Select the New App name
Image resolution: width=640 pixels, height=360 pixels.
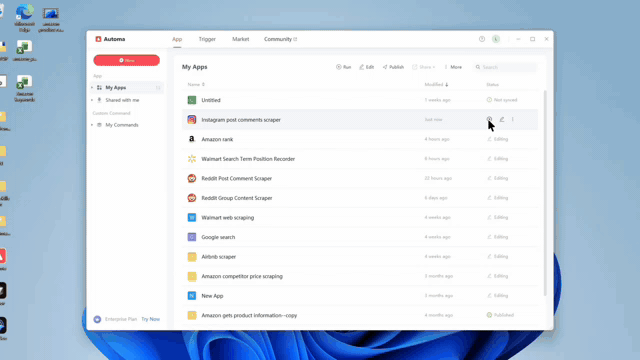coord(212,296)
